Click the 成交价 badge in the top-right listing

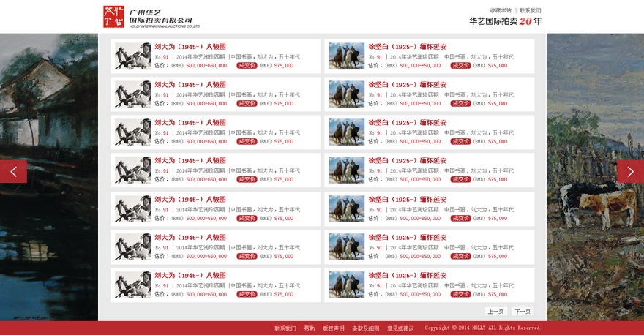(460, 65)
